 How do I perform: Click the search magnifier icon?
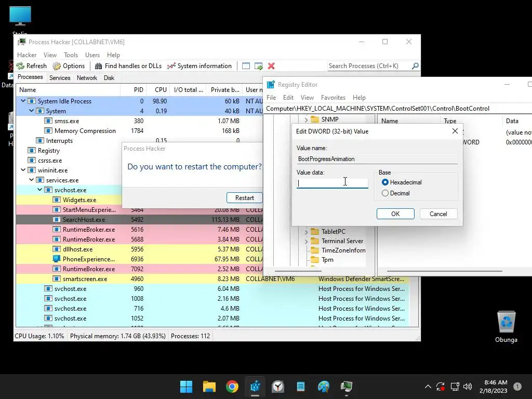pos(415,66)
